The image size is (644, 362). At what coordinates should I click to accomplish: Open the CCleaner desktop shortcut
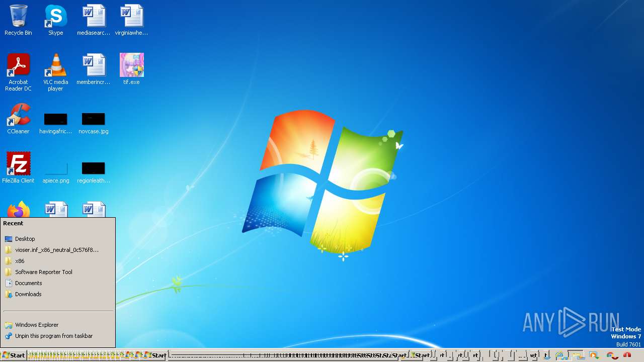coord(18,119)
